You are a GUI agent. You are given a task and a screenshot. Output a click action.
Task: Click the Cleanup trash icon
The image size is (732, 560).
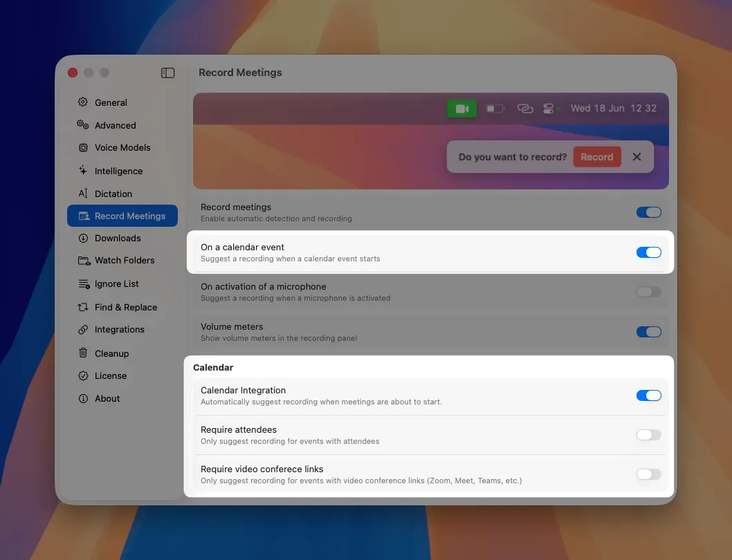pos(83,353)
